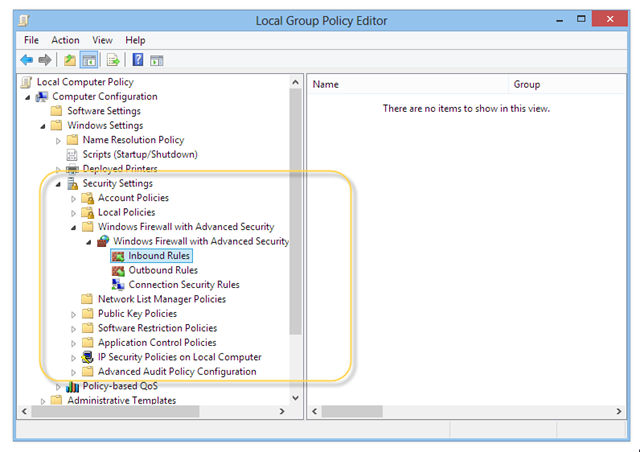Image resolution: width=640 pixels, height=452 pixels.
Task: Select Policy-based QoS tree item
Action: [120, 386]
